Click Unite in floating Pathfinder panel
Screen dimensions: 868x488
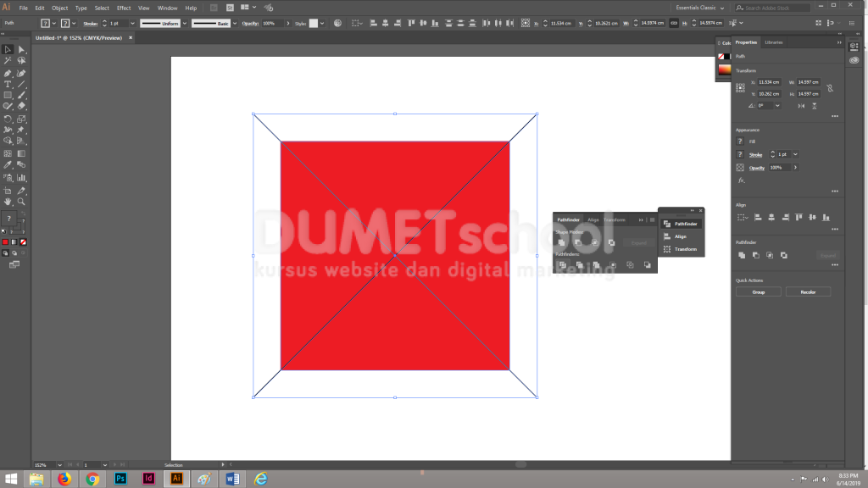coord(561,242)
